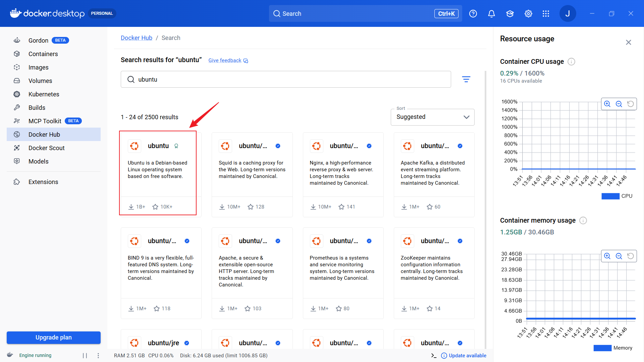Pause the Docker engine
Screen dimensions: 644x362
click(85, 355)
